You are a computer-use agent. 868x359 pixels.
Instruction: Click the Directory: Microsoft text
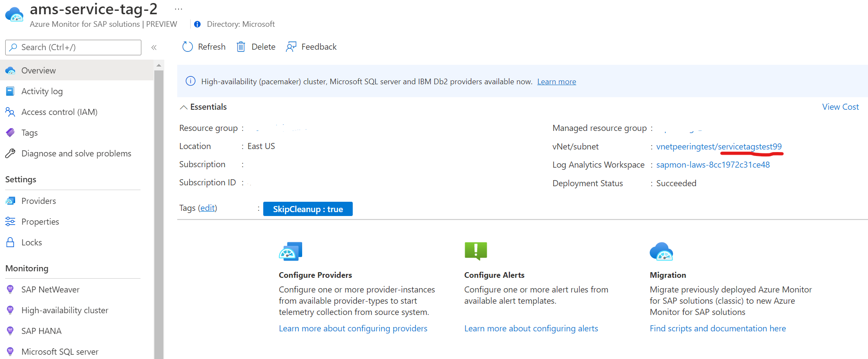coord(241,24)
